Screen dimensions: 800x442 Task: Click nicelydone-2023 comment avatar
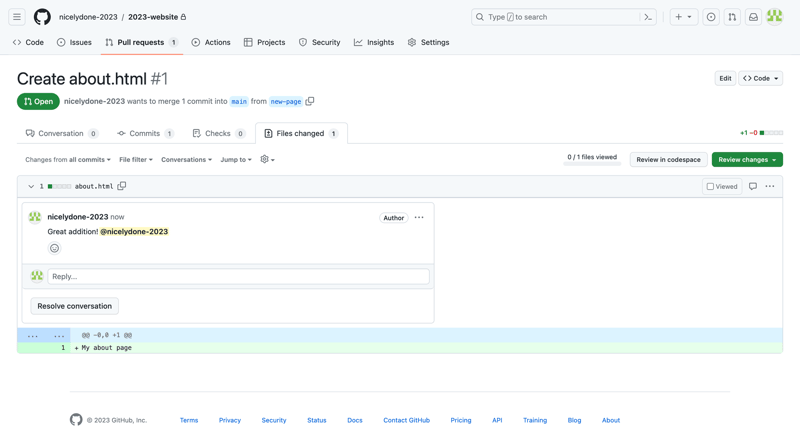coord(35,217)
